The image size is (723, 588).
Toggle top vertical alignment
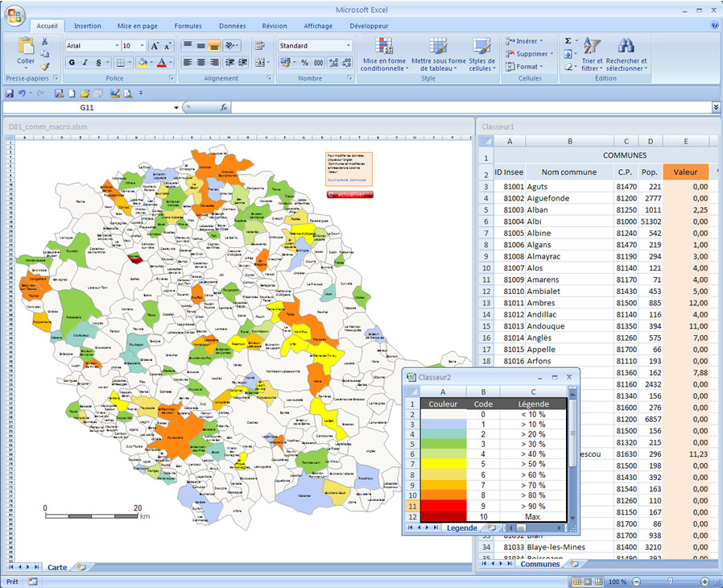click(188, 46)
